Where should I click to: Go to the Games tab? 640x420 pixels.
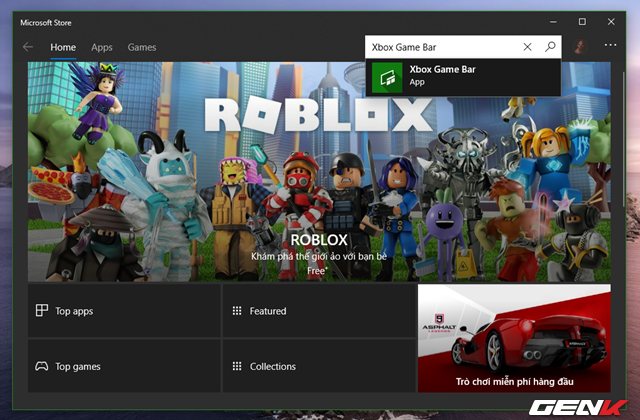point(142,47)
